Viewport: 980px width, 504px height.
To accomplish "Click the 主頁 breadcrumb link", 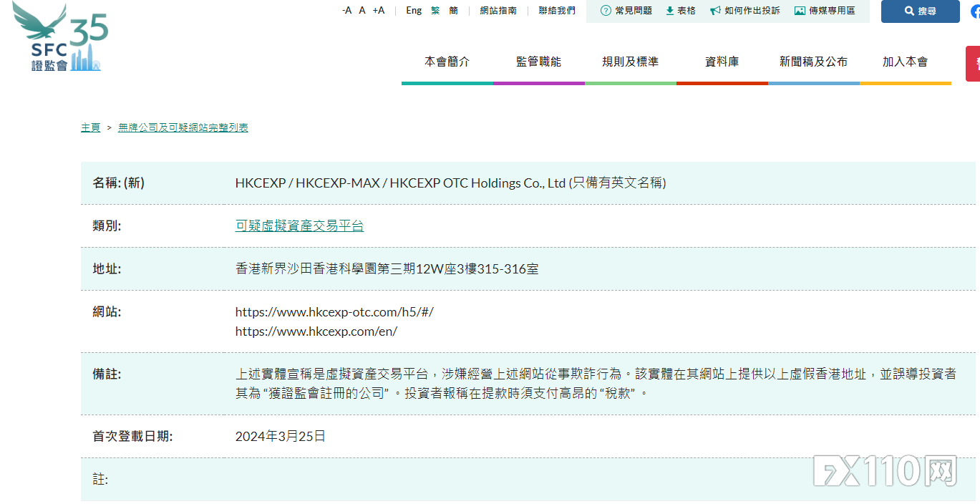I will tap(90, 127).
